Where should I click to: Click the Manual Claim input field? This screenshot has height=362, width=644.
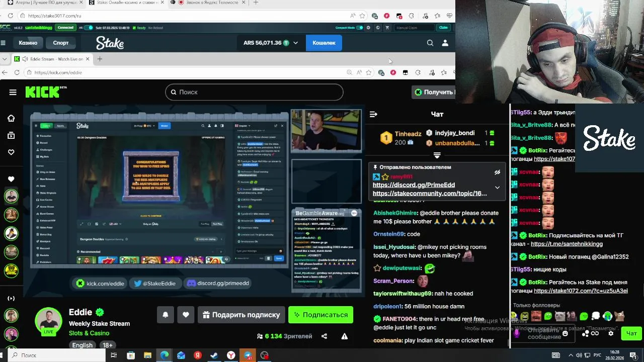[x=415, y=28]
